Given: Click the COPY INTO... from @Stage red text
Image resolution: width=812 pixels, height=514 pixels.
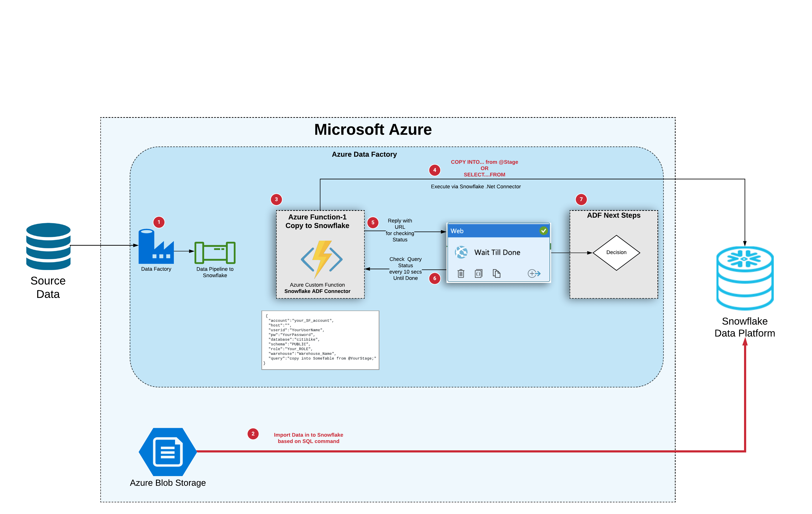Looking at the screenshot, I should click(485, 162).
